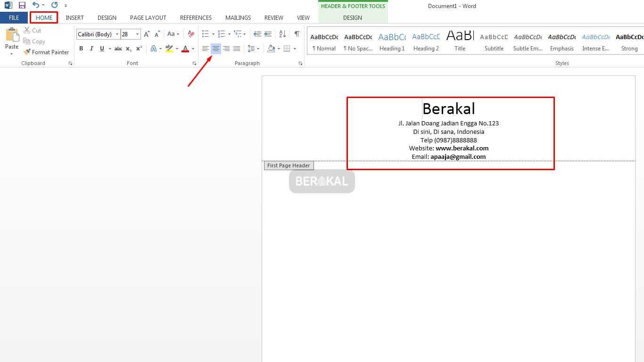Open Header & Footer DESIGN tab
This screenshot has height=362, width=644.
point(353,17)
